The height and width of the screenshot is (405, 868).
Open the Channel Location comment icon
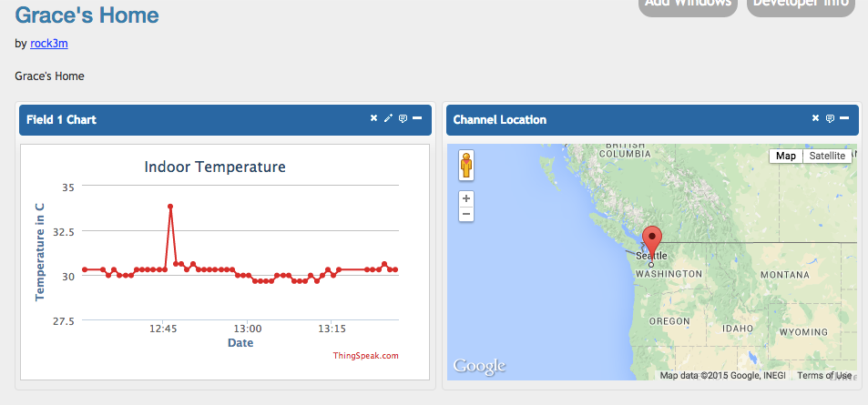pyautogui.click(x=830, y=118)
